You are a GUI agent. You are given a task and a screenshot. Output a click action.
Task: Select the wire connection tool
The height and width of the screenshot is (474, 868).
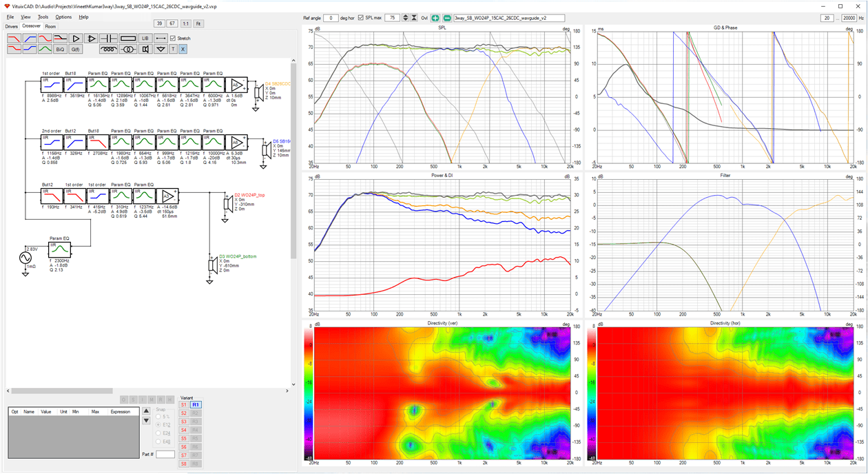tap(161, 39)
